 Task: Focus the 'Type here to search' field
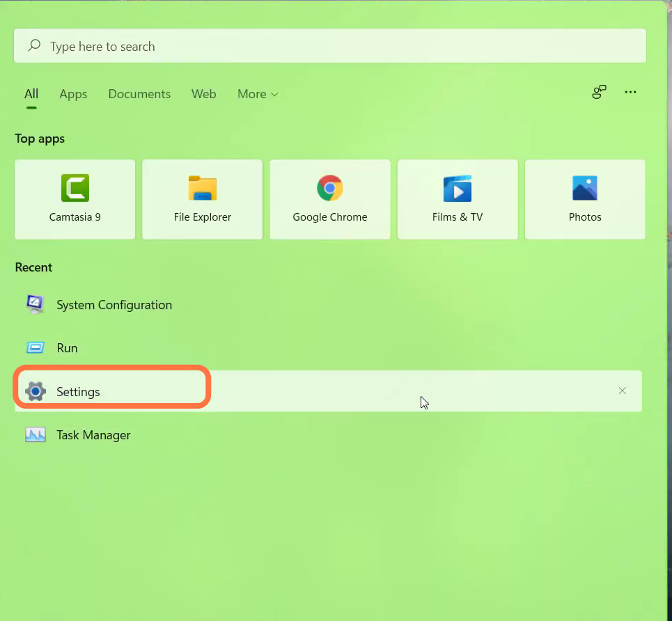coord(329,46)
